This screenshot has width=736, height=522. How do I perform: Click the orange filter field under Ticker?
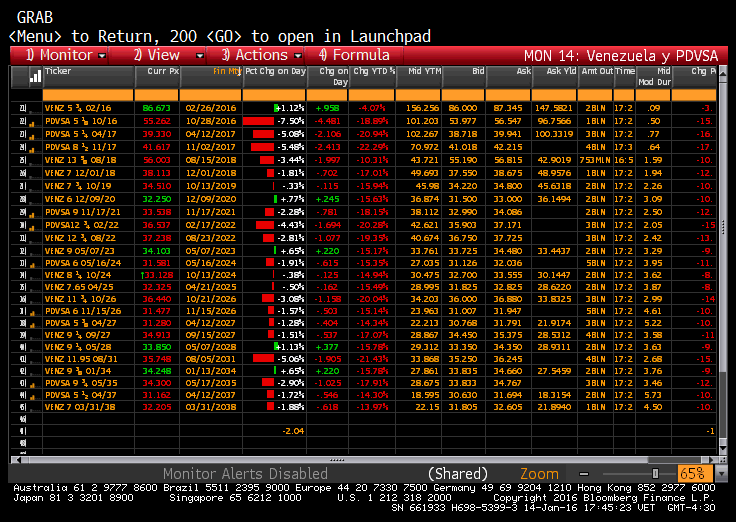(88, 95)
